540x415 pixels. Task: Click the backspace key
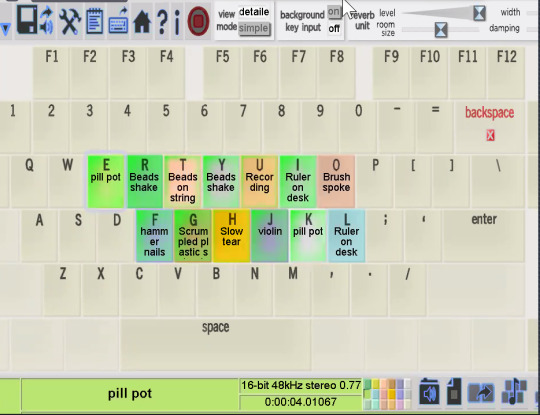point(490,127)
